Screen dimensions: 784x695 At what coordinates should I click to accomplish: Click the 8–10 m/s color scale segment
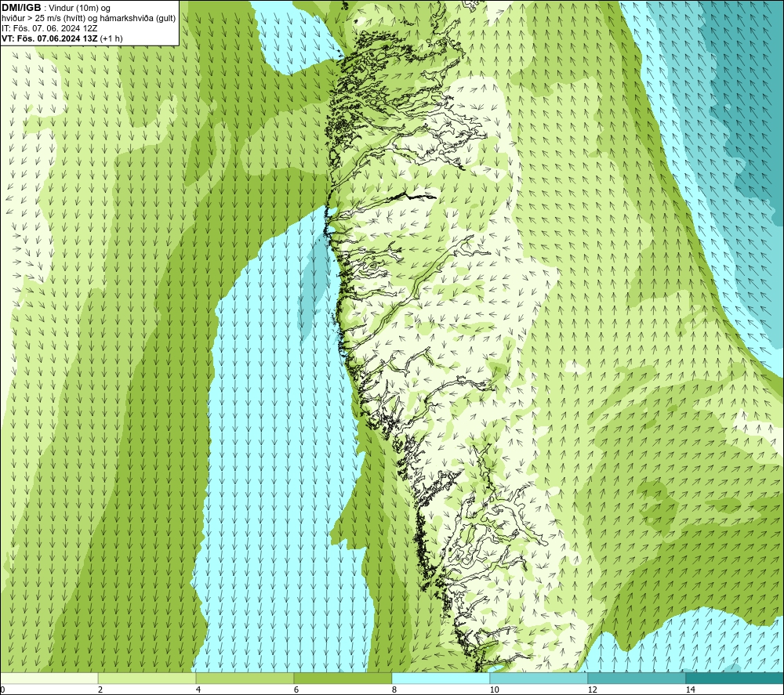point(441,678)
